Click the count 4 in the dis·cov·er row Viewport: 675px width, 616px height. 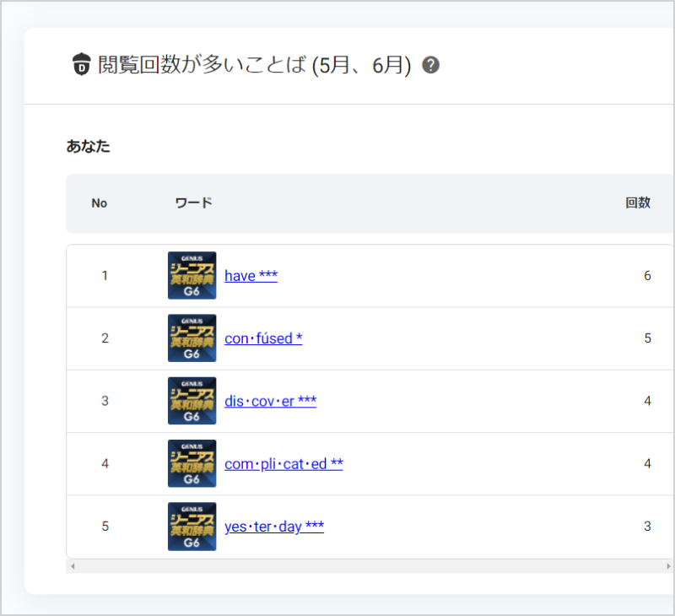[x=647, y=401]
